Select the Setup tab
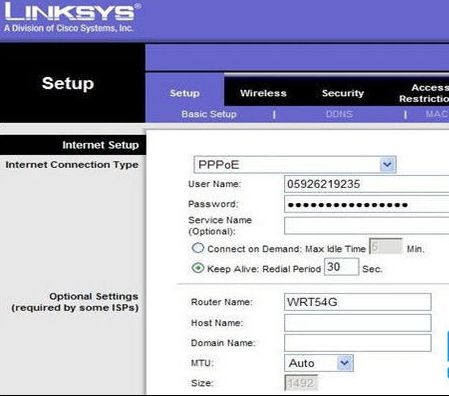Image resolution: width=449 pixels, height=396 pixels. [x=185, y=93]
